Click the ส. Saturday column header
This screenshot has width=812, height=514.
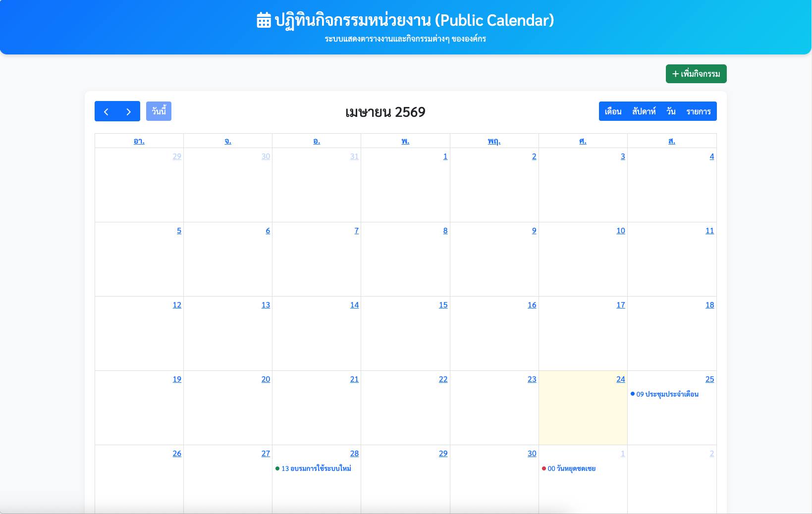tap(672, 141)
